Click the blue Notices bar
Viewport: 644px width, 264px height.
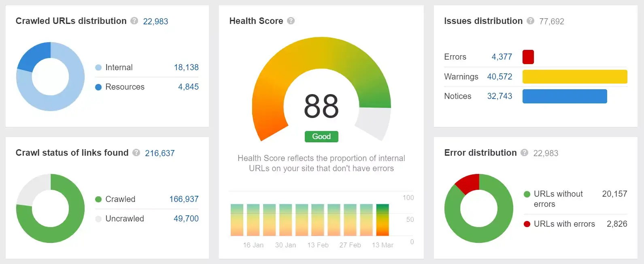pos(565,96)
